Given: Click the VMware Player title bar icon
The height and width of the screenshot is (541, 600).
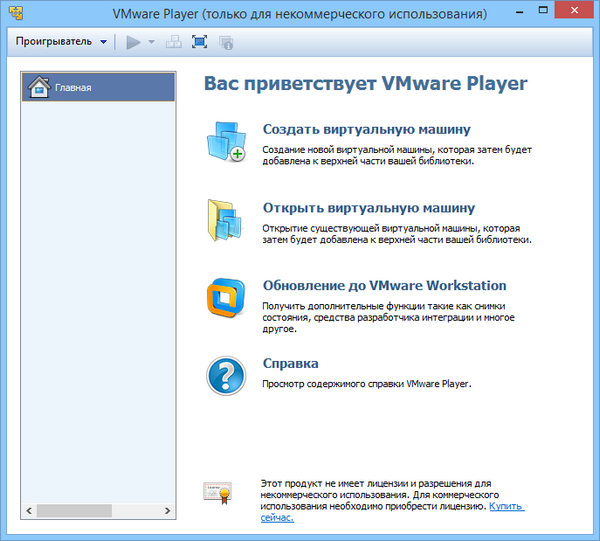Looking at the screenshot, I should [16, 13].
